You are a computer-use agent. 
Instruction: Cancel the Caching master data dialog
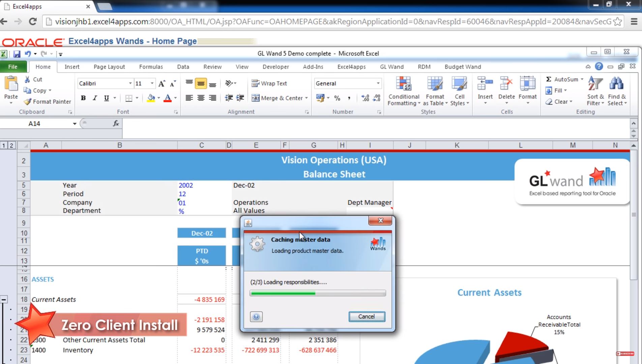coord(367,316)
